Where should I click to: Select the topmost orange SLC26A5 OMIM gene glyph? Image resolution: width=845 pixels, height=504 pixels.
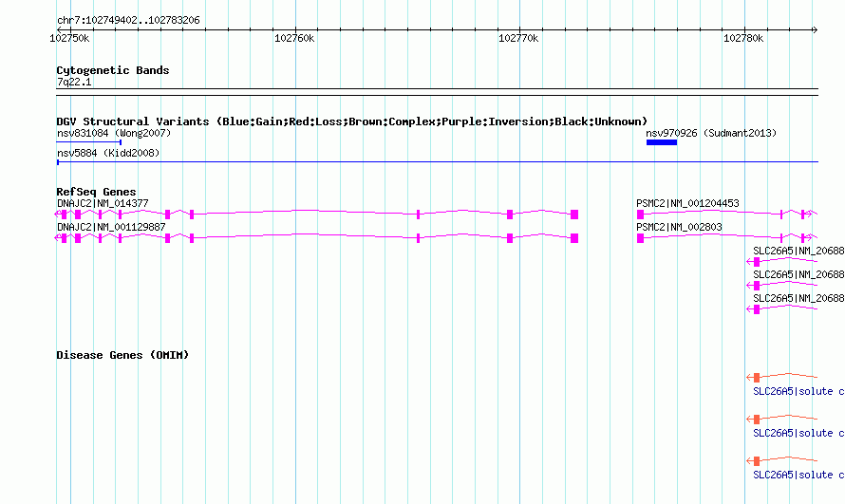757,378
